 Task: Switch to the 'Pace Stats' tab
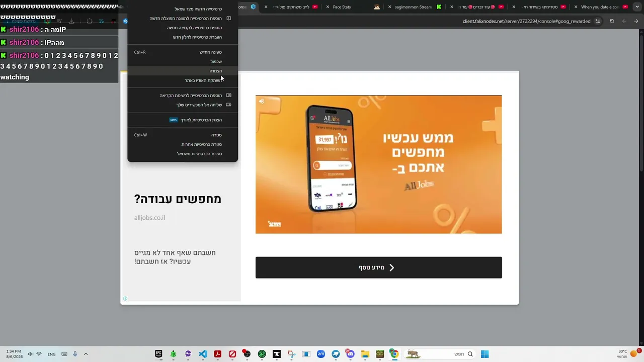pos(352,7)
